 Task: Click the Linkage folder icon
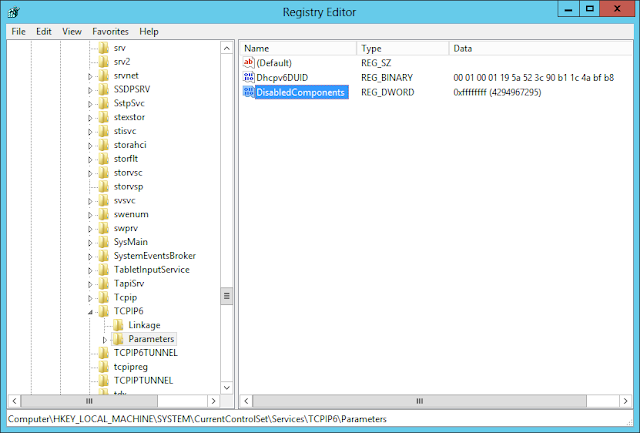[x=118, y=325]
